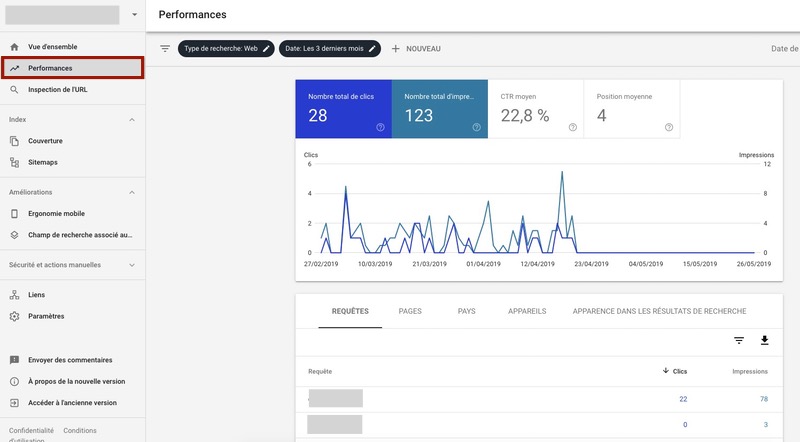Click the filter icon left of search type chip

click(x=165, y=48)
